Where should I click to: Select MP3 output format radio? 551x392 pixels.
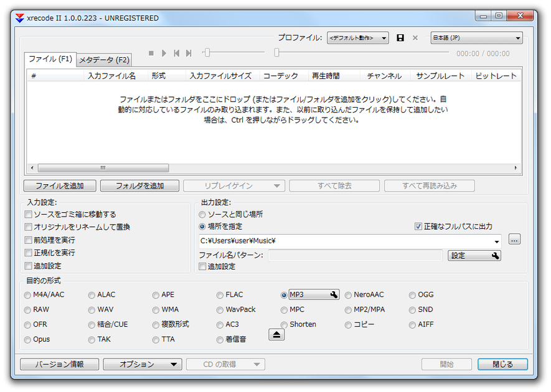coord(284,296)
